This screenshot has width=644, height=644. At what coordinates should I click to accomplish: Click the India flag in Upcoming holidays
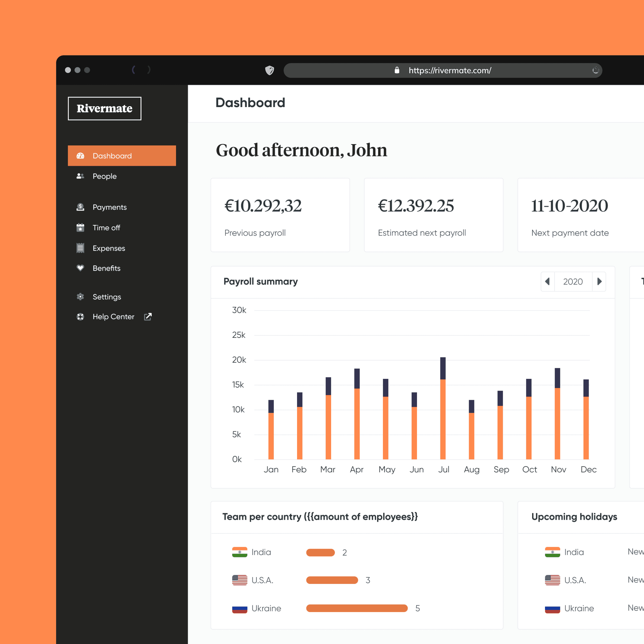click(x=552, y=552)
